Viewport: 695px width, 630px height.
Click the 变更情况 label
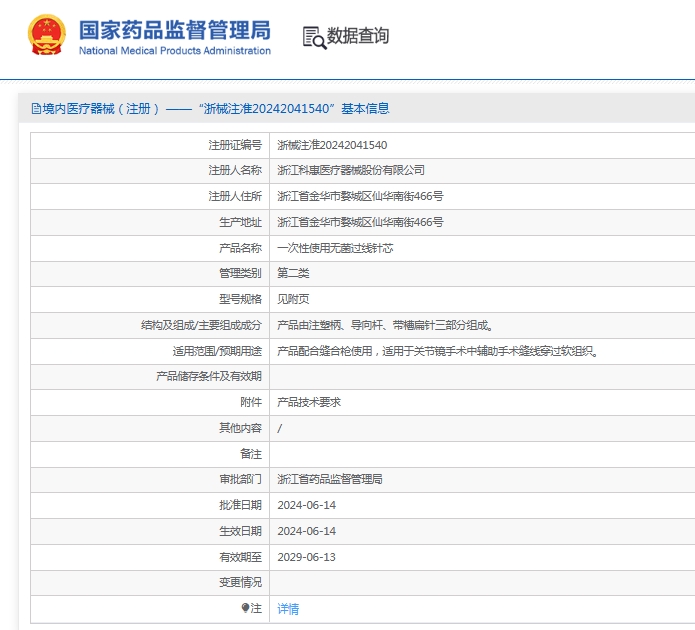tap(240, 582)
